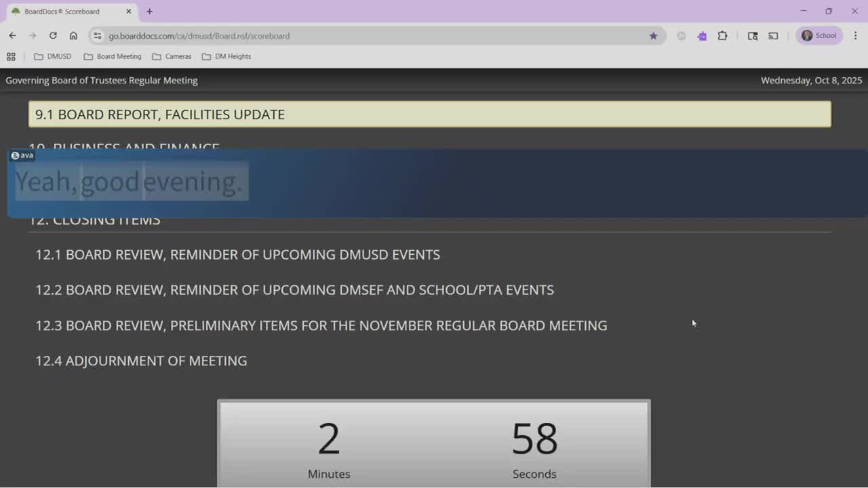Open the DMUSD bookmarks folder
This screenshot has height=488, width=868.
(53, 56)
